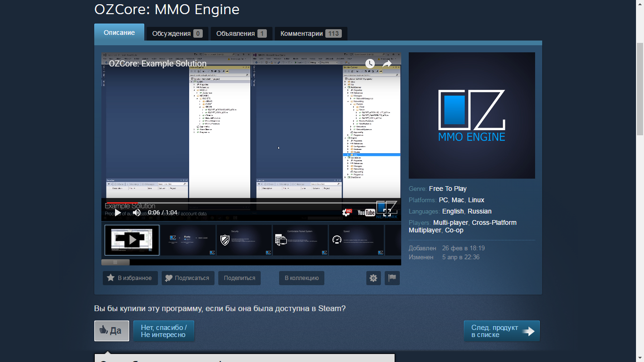Image resolution: width=644 pixels, height=362 pixels.
Task: Select the Security slide thumbnail
Action: coord(244,240)
